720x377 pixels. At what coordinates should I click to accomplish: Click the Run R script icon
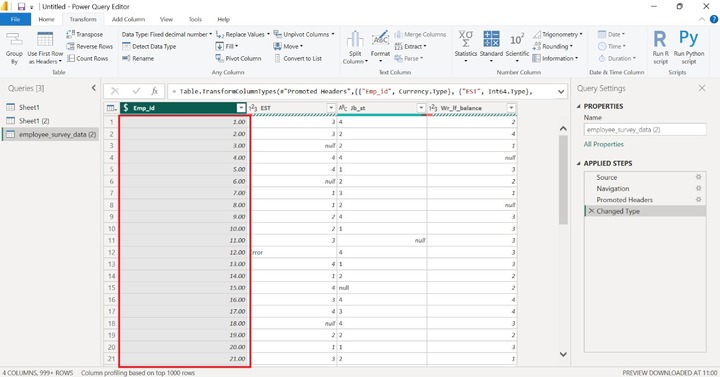point(660,48)
